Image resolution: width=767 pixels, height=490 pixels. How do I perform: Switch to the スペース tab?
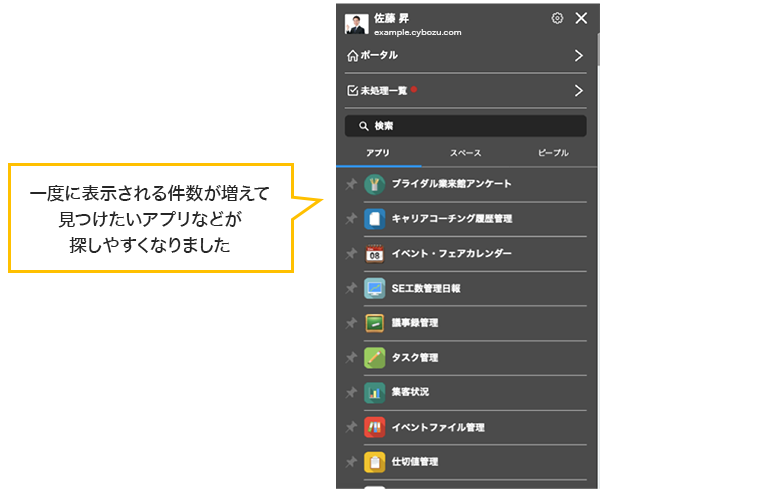click(466, 153)
